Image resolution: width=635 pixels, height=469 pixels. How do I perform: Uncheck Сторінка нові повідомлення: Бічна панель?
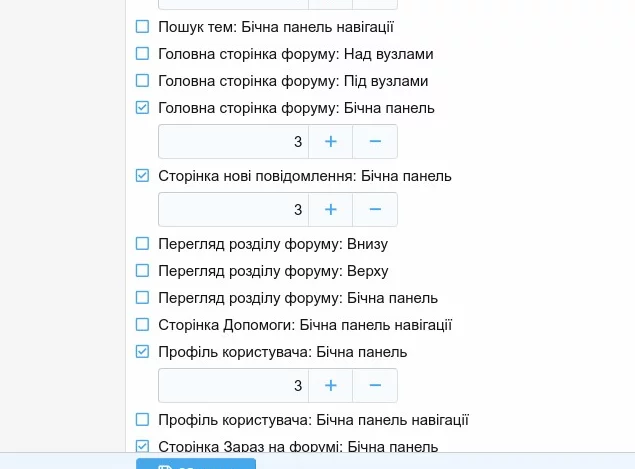point(142,176)
